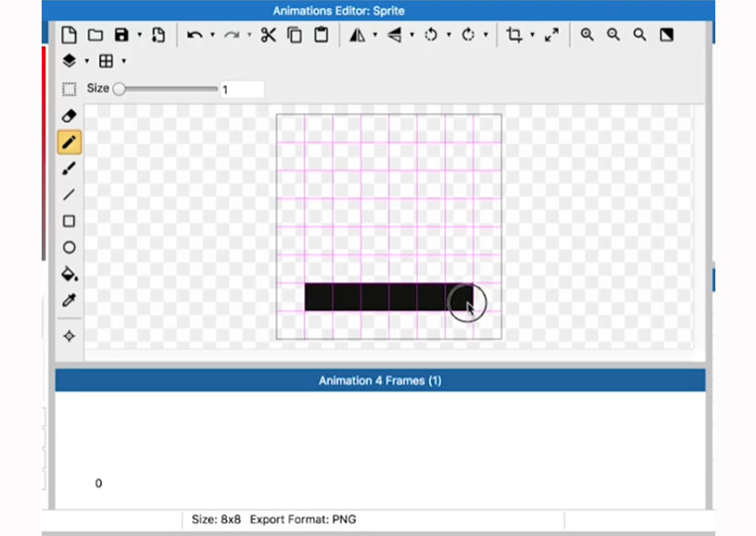Image resolution: width=756 pixels, height=536 pixels.
Task: Open the Undo history dropdown arrow
Action: (x=213, y=35)
